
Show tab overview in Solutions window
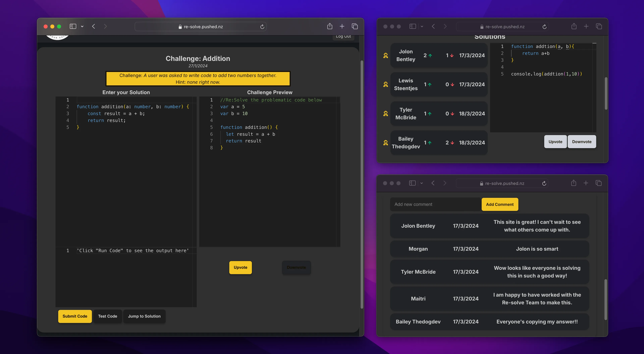coord(599,26)
